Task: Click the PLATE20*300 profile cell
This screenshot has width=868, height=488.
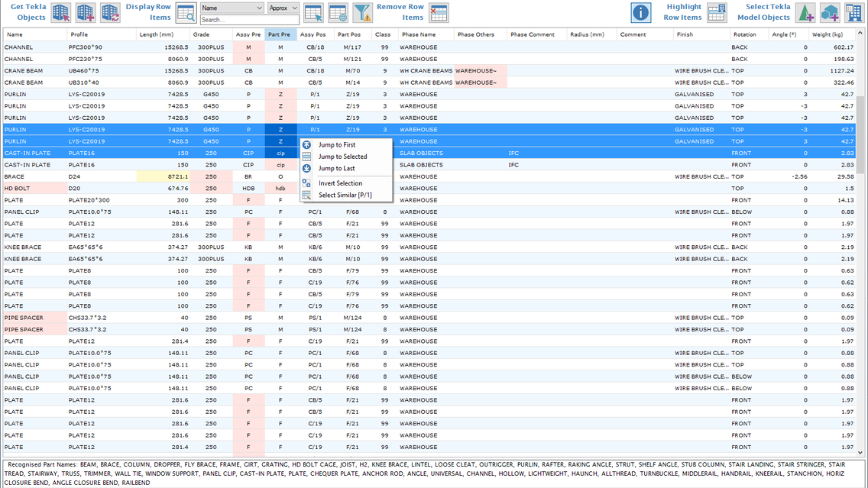Action: [102, 200]
